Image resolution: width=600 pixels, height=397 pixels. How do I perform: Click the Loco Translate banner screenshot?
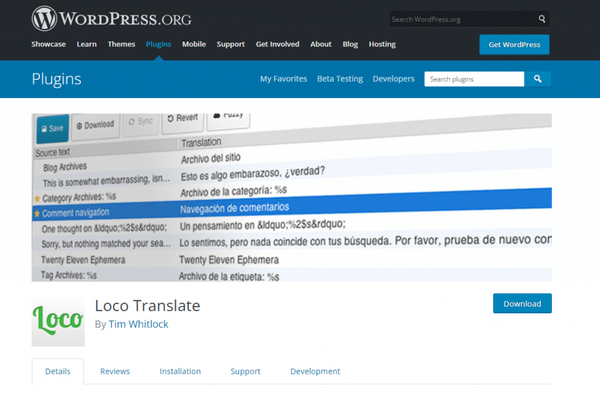coord(292,198)
